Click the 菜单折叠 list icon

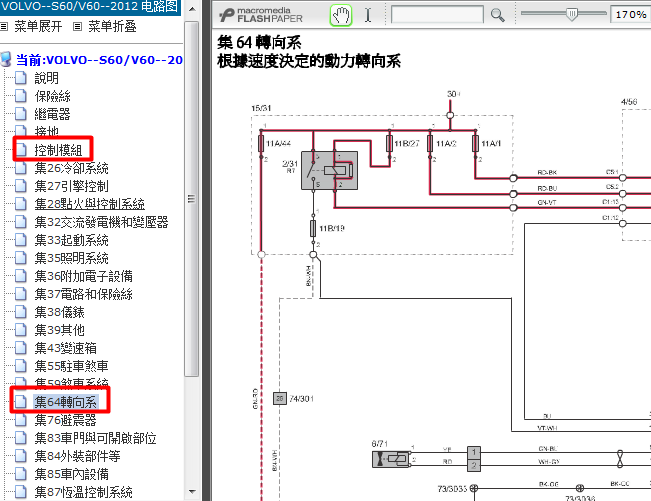click(78, 27)
